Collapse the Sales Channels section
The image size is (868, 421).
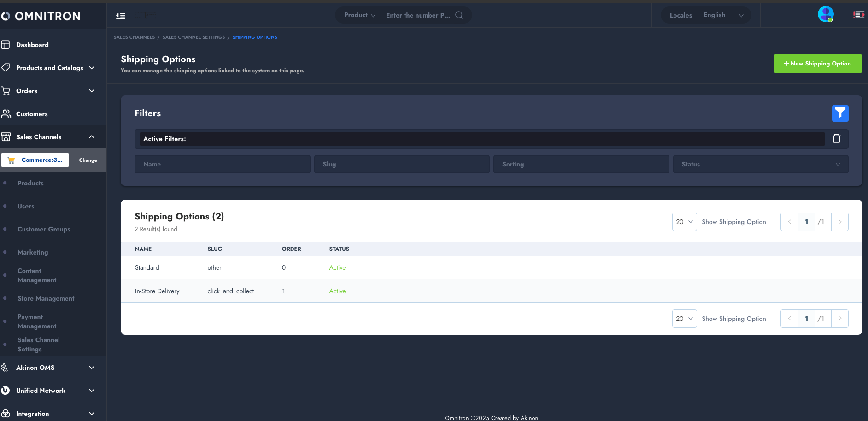tap(92, 137)
